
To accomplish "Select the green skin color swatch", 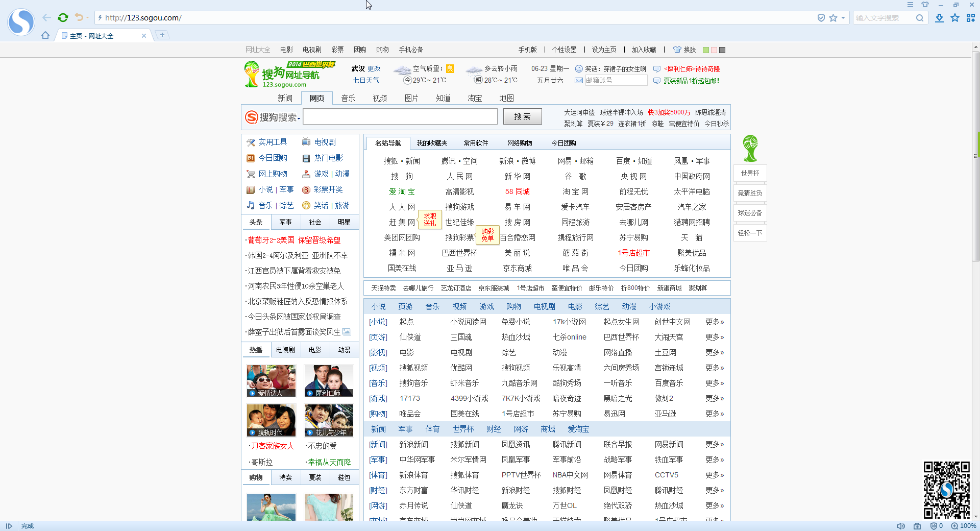I will (x=706, y=50).
